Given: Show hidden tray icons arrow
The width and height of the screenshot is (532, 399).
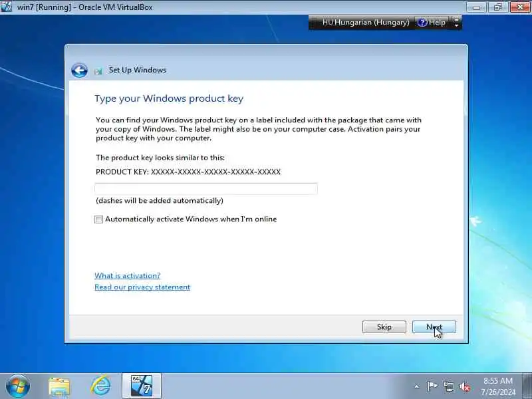Looking at the screenshot, I should (417, 386).
